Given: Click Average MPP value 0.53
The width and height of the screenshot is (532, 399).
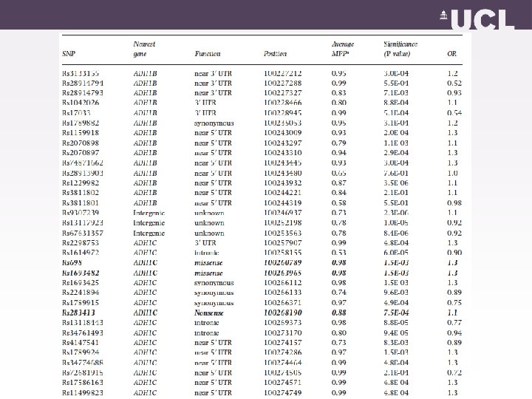Looking at the screenshot, I should 338,253.
